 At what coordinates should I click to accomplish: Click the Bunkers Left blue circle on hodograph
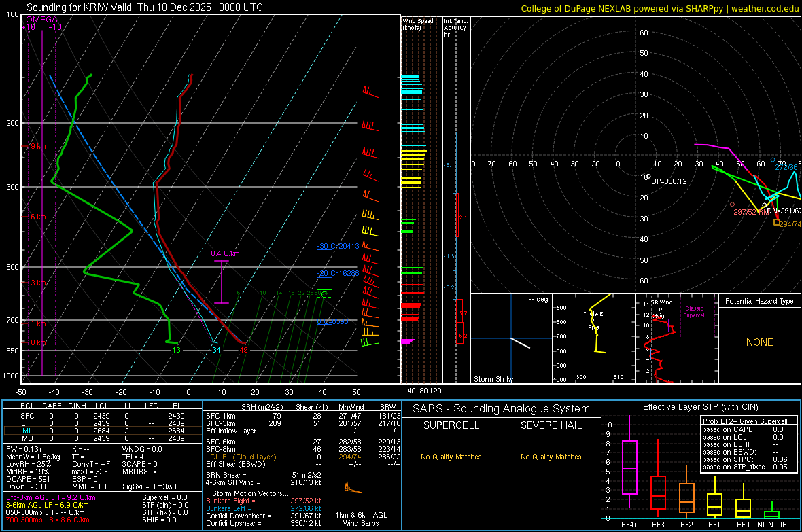[x=773, y=160]
